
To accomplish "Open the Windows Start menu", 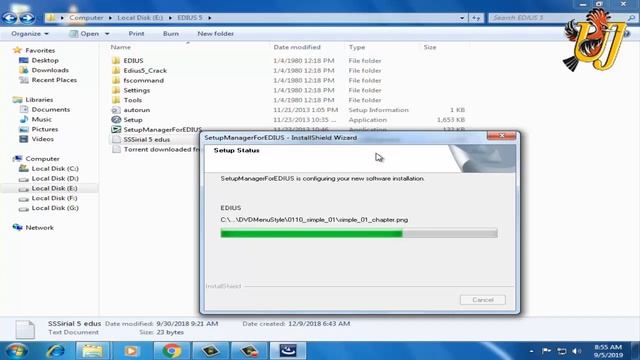I will click(x=17, y=351).
